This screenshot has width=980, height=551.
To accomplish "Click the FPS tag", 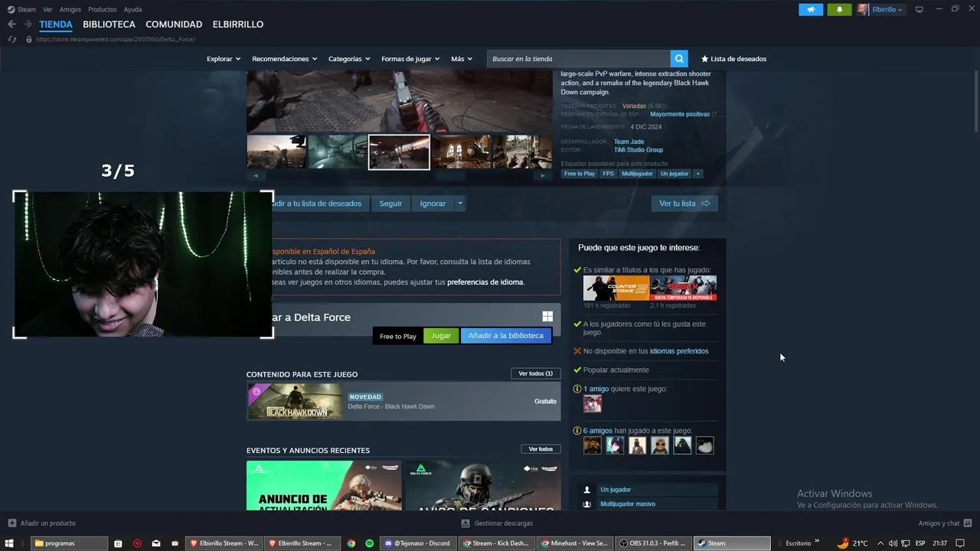I will tap(608, 174).
